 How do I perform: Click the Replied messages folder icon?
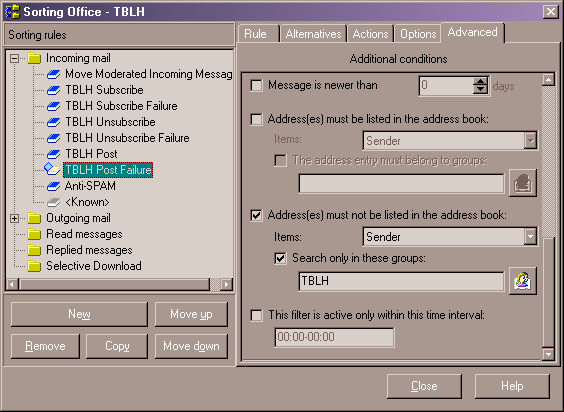pos(34,250)
